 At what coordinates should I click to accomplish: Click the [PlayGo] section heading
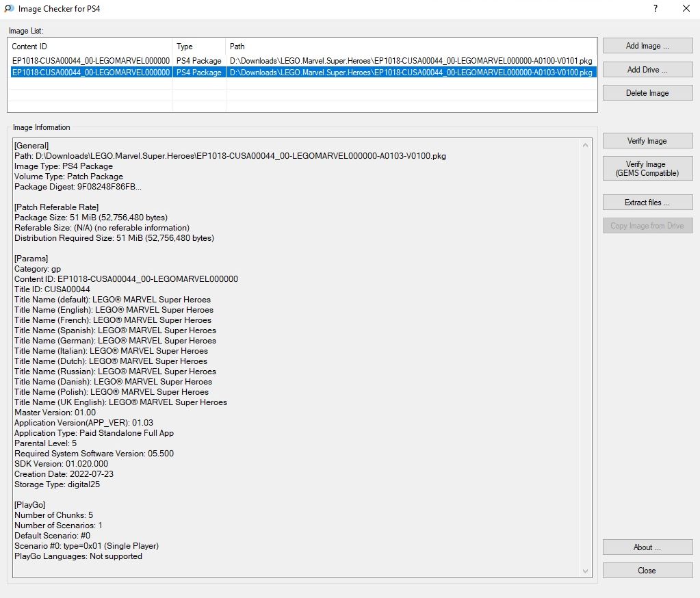(29, 505)
